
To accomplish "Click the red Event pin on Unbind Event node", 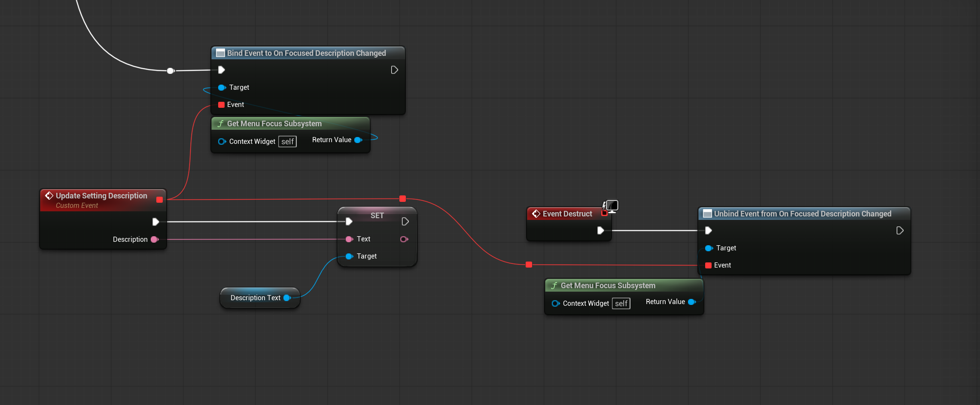I will tap(708, 265).
